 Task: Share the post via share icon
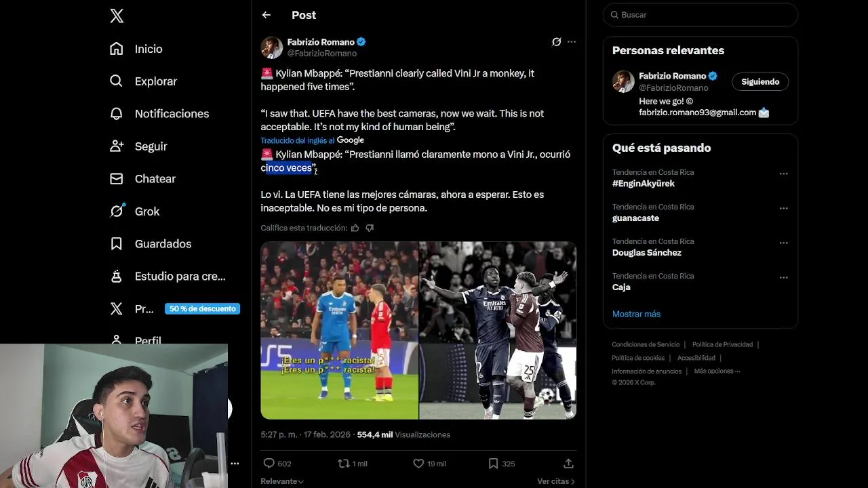[x=568, y=464]
